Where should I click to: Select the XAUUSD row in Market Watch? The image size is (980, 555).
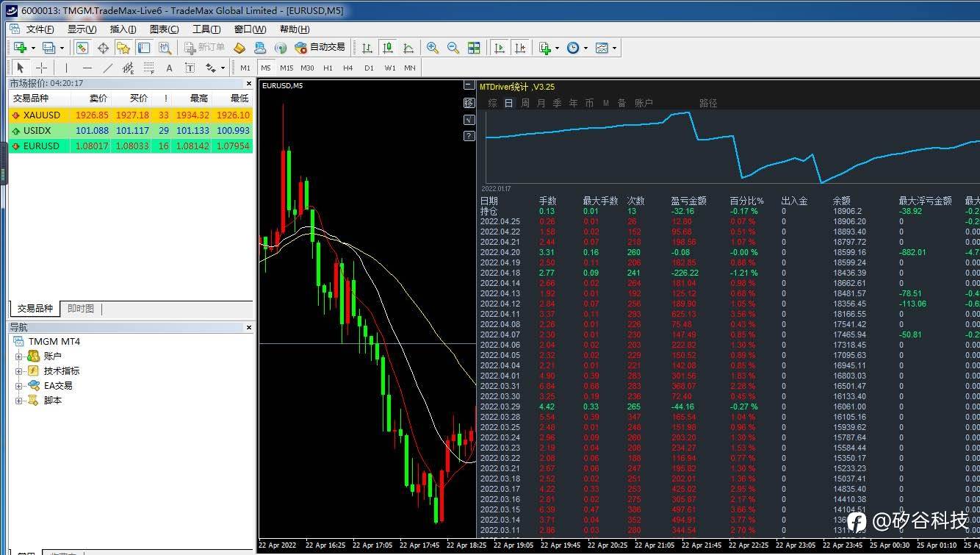[131, 115]
